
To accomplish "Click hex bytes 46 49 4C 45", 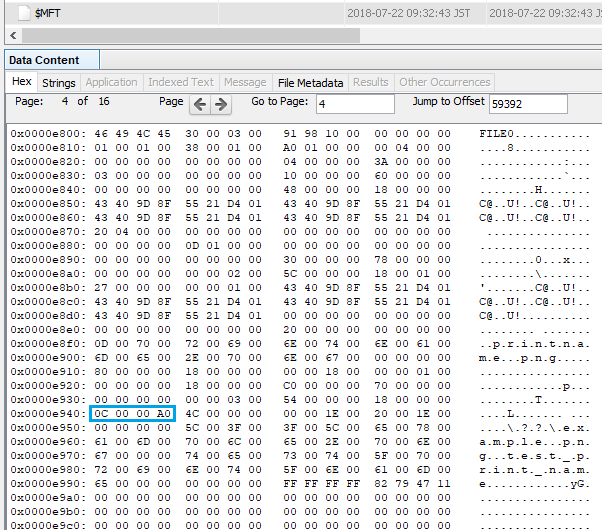I will point(132,134).
